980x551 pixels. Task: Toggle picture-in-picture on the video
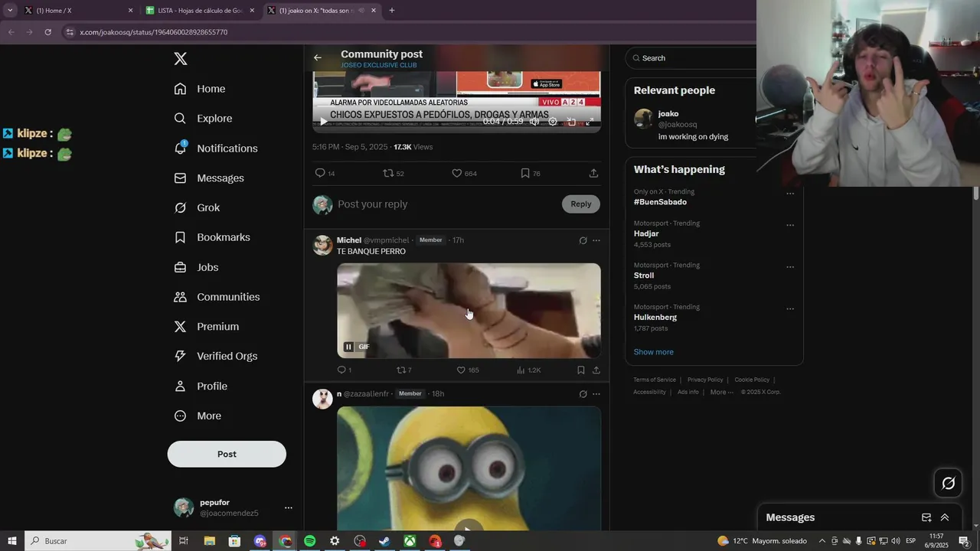coord(571,122)
